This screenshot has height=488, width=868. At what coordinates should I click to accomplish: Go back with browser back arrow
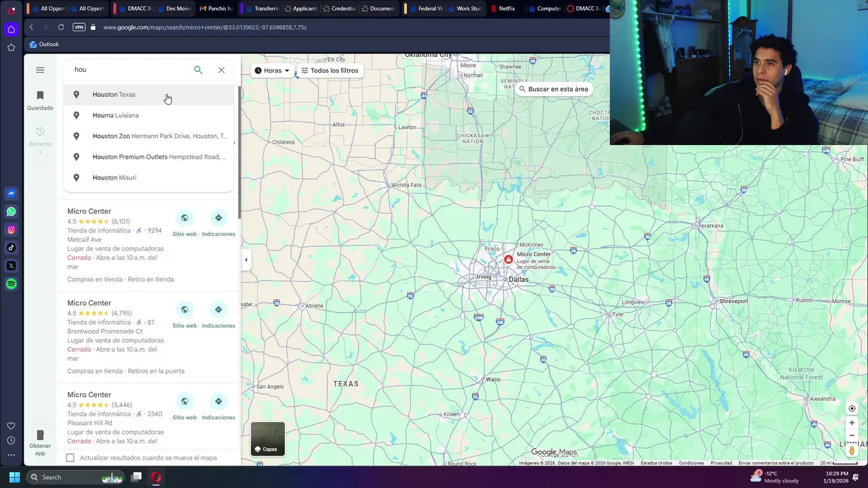[31, 27]
